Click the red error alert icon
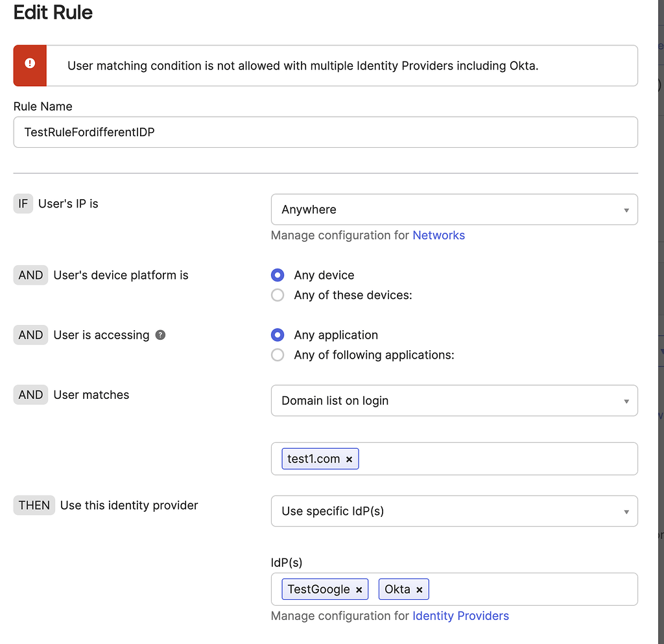Screen dimensions: 664x644 click(30, 64)
